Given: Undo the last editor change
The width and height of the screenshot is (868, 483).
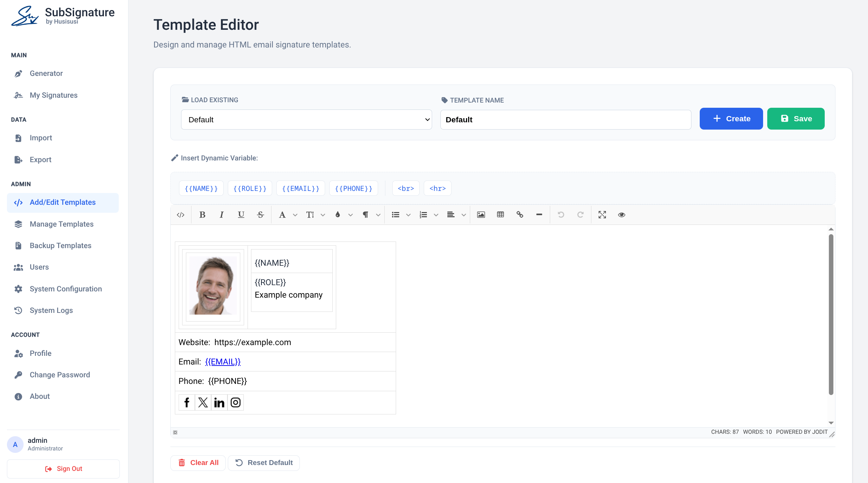Looking at the screenshot, I should click(x=561, y=214).
